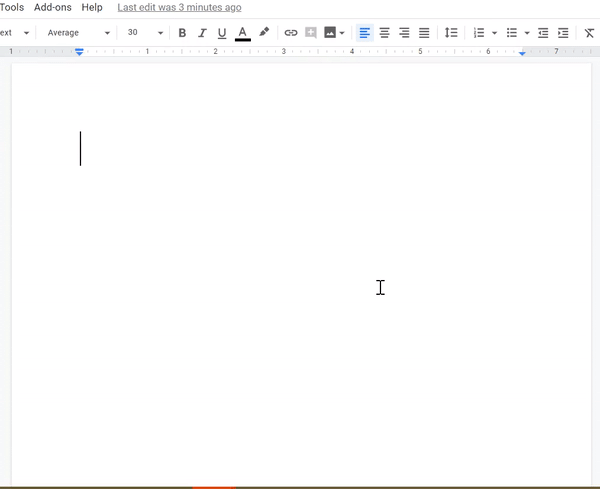Click the insert link icon
The height and width of the screenshot is (489, 600).
coord(291,33)
